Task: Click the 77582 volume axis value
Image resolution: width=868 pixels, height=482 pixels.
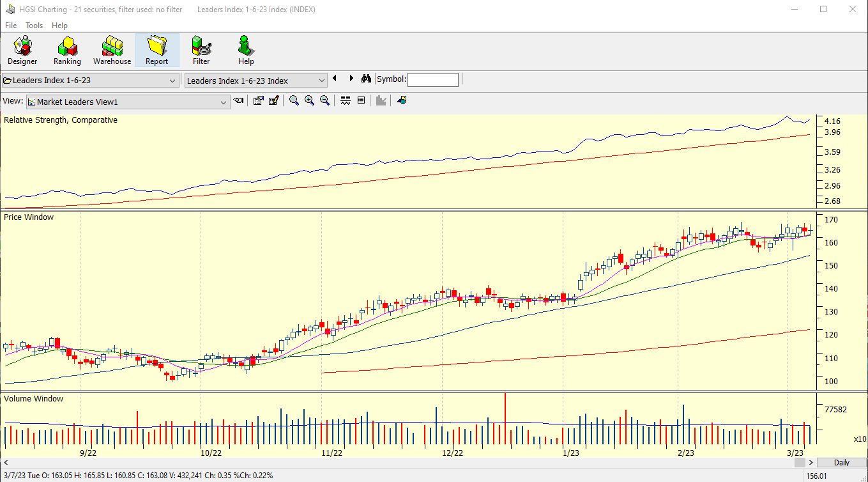Action: click(x=837, y=410)
